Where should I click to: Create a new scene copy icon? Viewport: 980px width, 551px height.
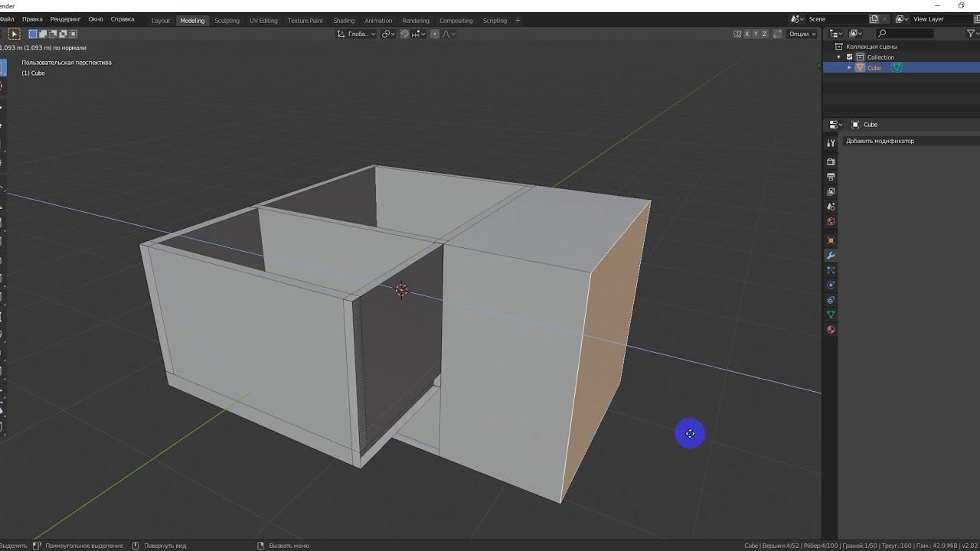click(x=874, y=19)
